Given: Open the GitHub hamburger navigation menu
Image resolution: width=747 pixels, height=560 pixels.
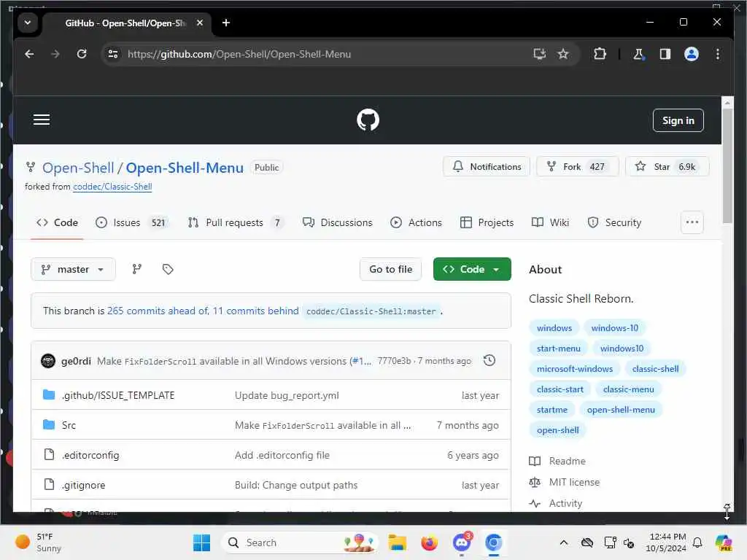Looking at the screenshot, I should (x=42, y=120).
